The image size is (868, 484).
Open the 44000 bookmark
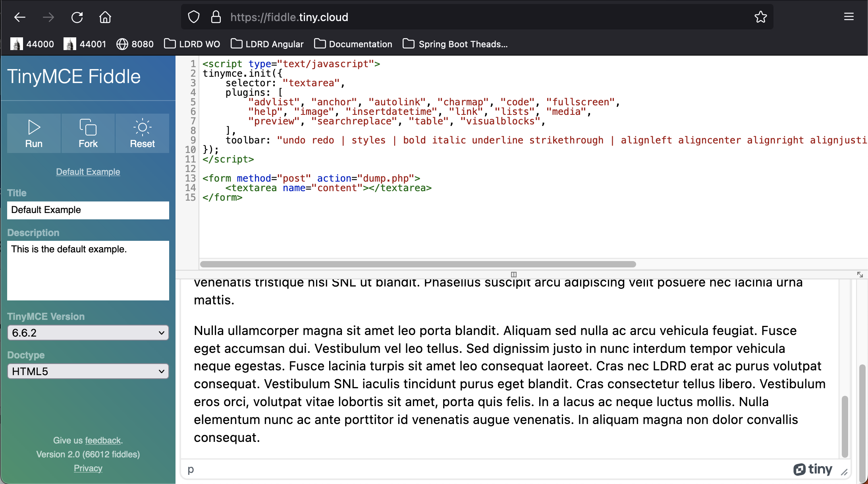click(32, 44)
